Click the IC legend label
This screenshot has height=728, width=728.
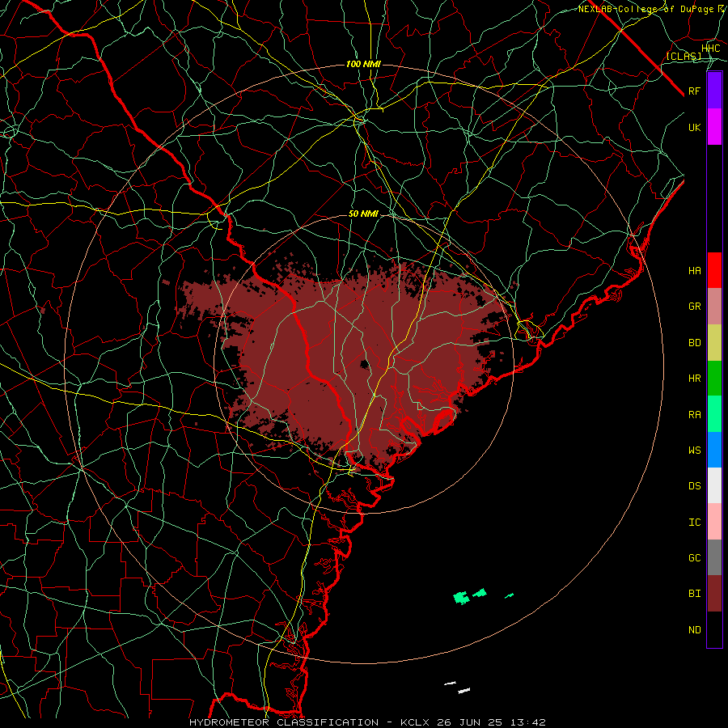pos(694,523)
